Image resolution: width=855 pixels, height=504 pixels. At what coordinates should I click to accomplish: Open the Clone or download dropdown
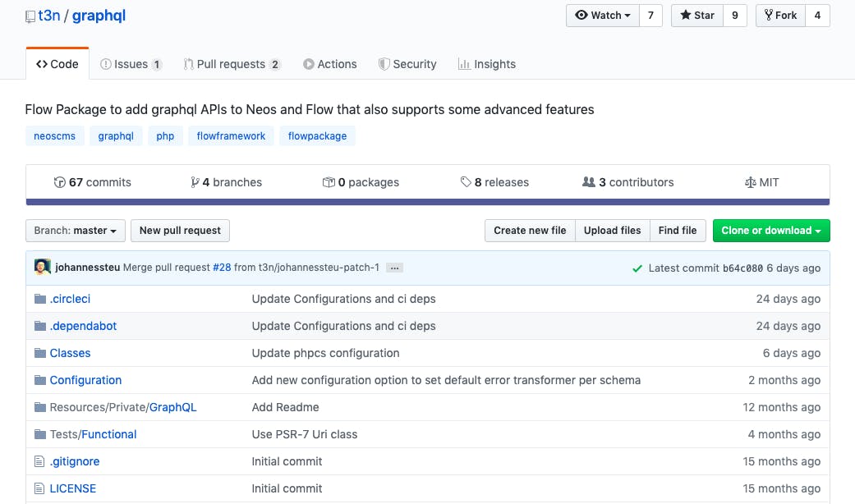(771, 231)
